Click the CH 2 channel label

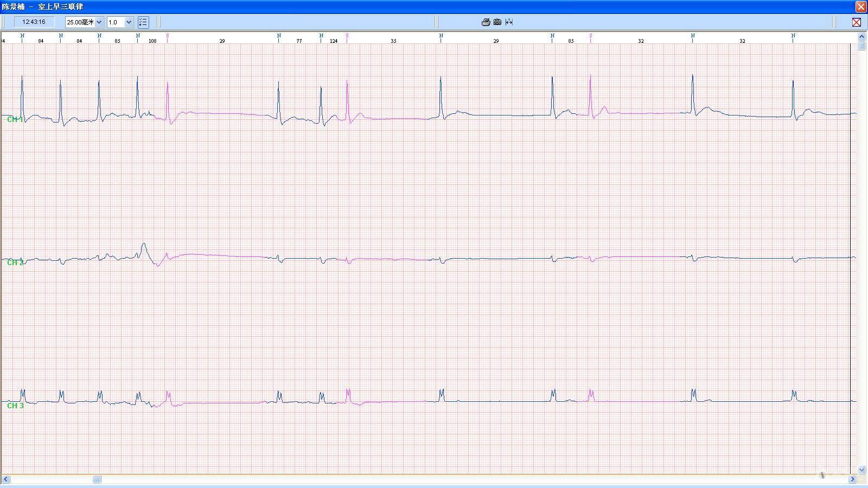pos(15,262)
